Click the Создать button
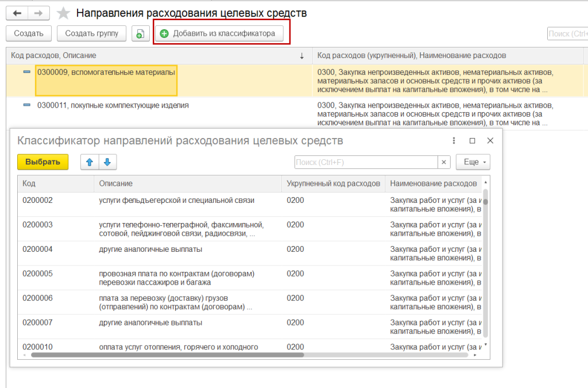The image size is (588, 388). click(29, 34)
